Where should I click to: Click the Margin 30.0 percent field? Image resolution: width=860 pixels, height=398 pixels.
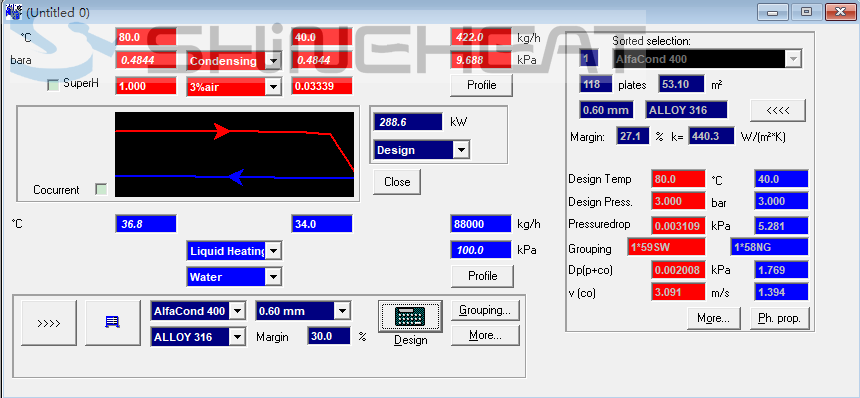pyautogui.click(x=329, y=336)
